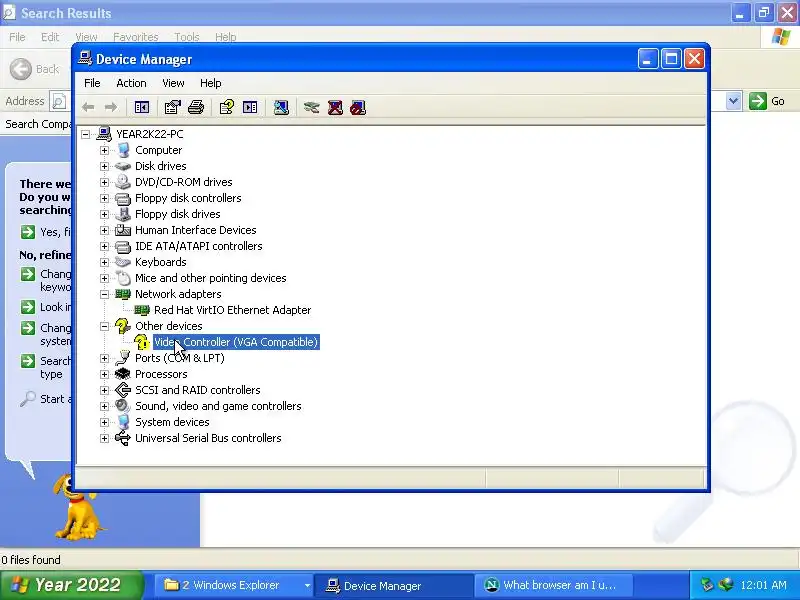This screenshot has width=800, height=600.
Task: Open Tools menu in Search Results window
Action: (187, 37)
